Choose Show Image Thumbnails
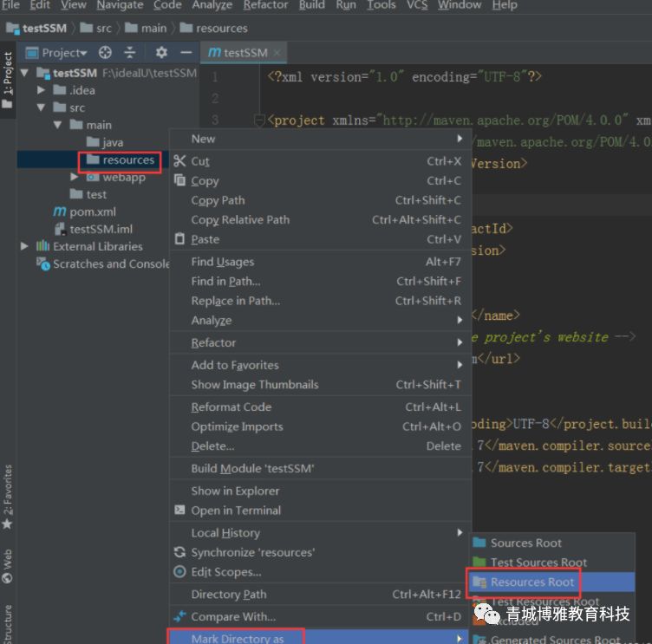Screen dimensions: 652x644 [x=321, y=384]
